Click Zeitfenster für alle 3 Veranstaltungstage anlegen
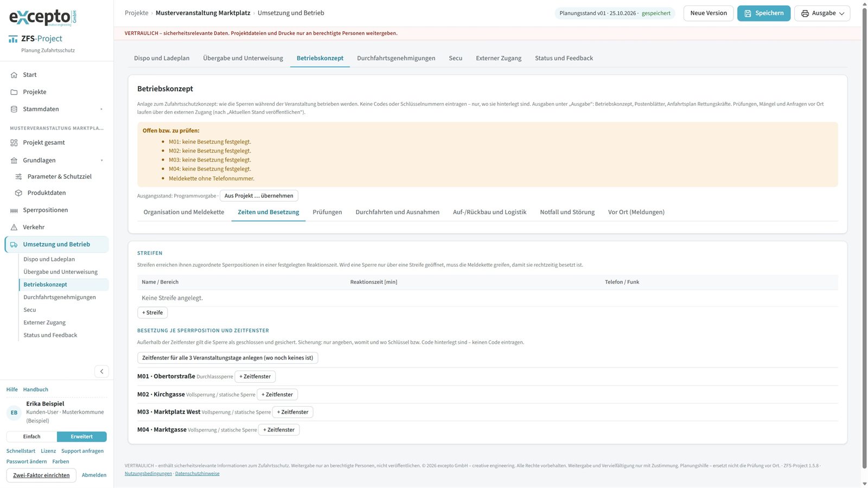 [228, 358]
